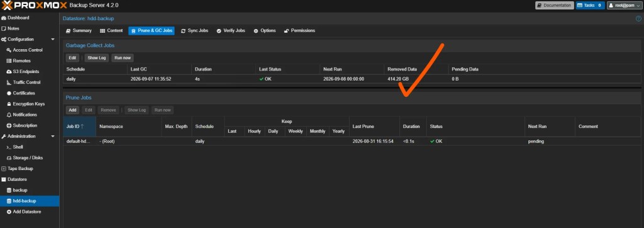
Task: Open the Documentation button
Action: pyautogui.click(x=555, y=5)
